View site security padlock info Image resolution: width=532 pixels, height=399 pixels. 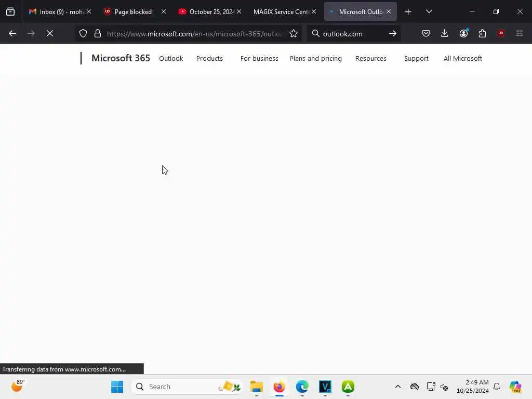click(98, 33)
